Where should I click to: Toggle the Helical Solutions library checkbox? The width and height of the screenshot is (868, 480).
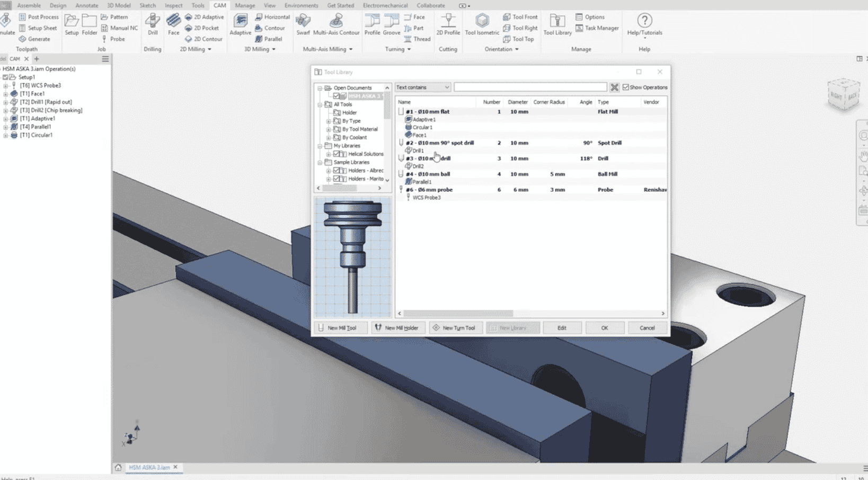point(336,154)
